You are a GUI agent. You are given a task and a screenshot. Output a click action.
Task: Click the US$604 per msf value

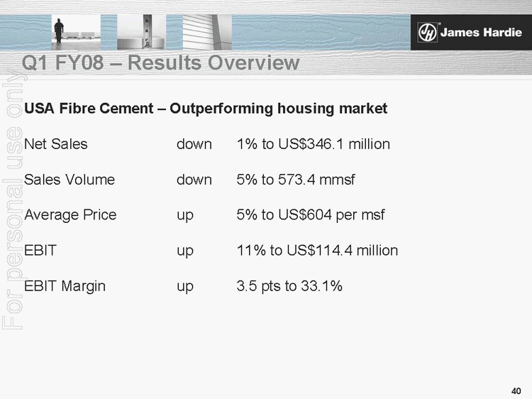pyautogui.click(x=311, y=215)
